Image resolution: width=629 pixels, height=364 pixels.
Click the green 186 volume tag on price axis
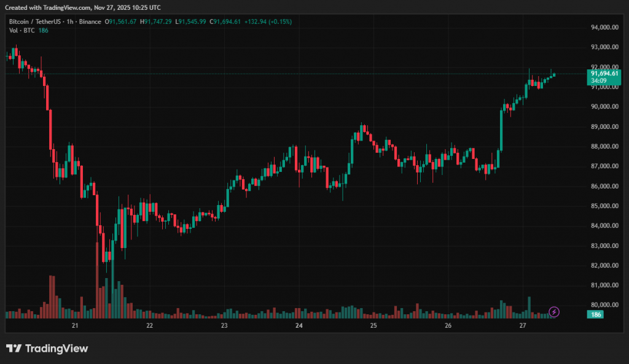pos(595,314)
